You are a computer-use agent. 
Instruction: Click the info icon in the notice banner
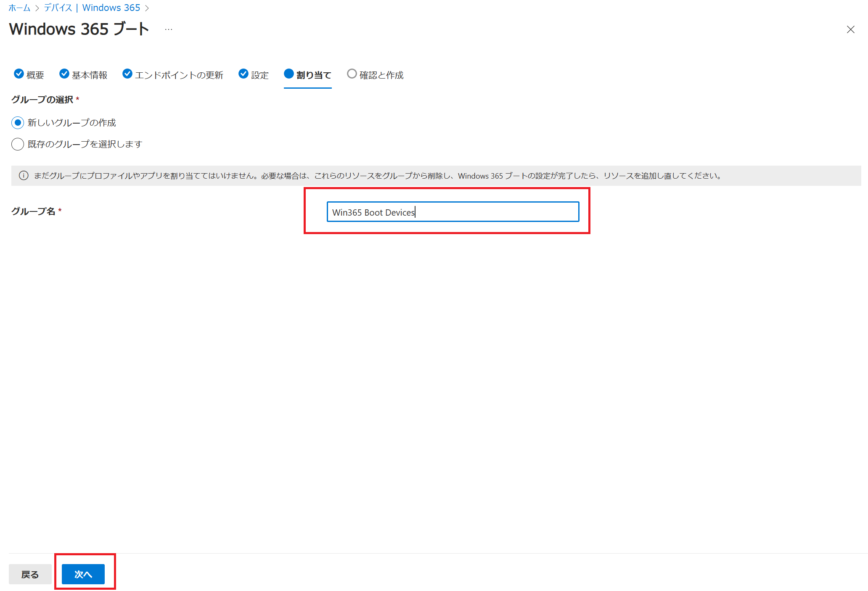[x=24, y=176]
